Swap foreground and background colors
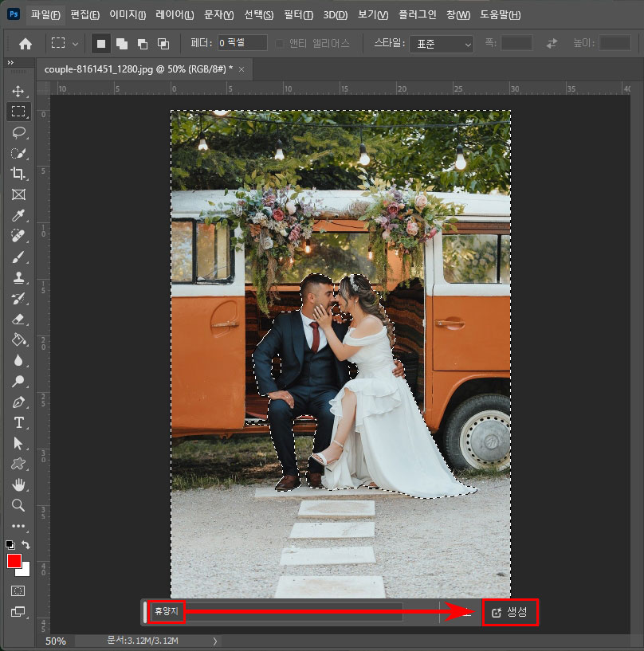644x651 pixels. pos(26,544)
